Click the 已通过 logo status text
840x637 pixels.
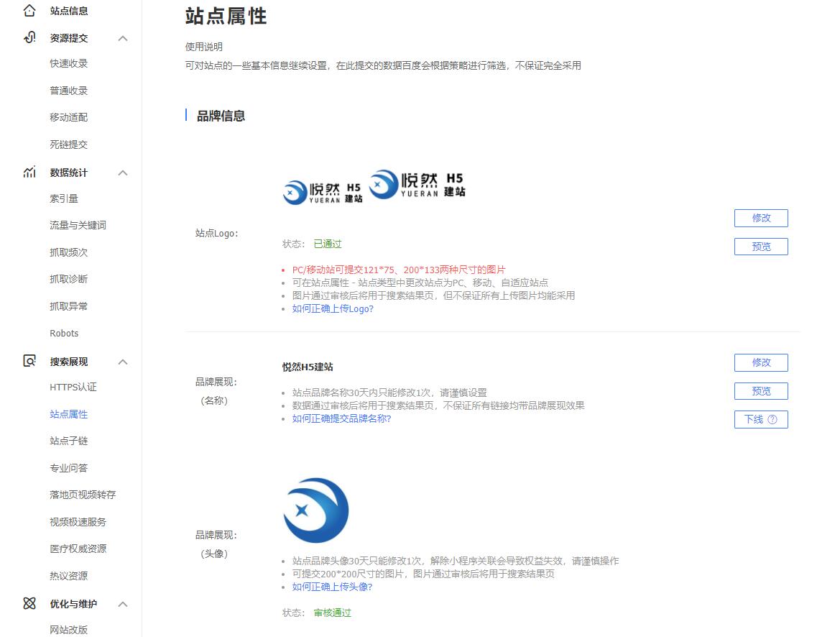tap(328, 244)
